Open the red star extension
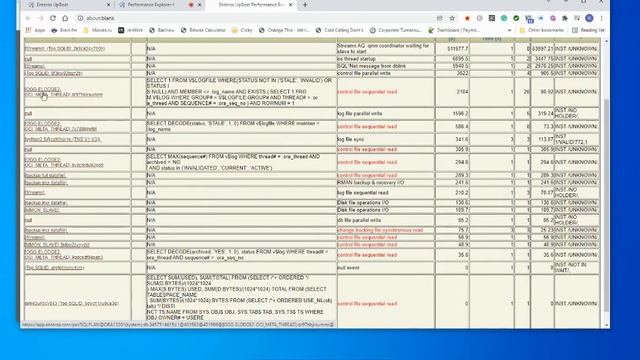Image resolution: width=640 pixels, height=360 pixels. click(x=467, y=18)
